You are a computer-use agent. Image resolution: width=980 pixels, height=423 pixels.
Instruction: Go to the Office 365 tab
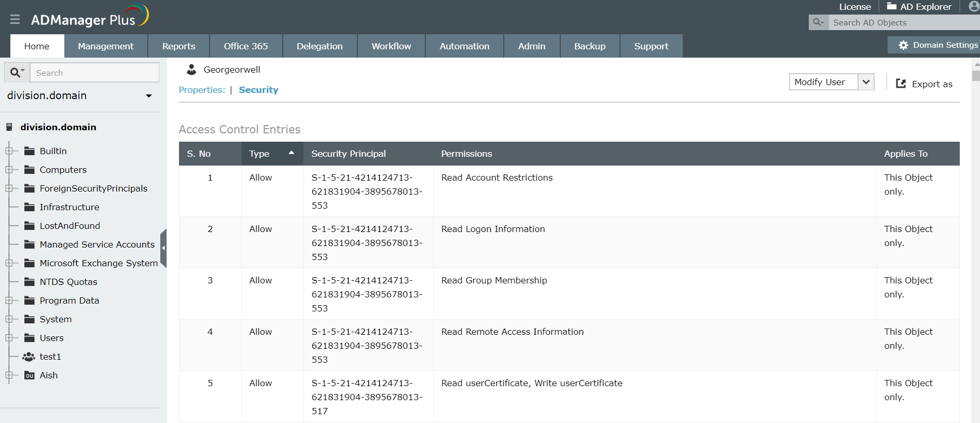pos(246,46)
